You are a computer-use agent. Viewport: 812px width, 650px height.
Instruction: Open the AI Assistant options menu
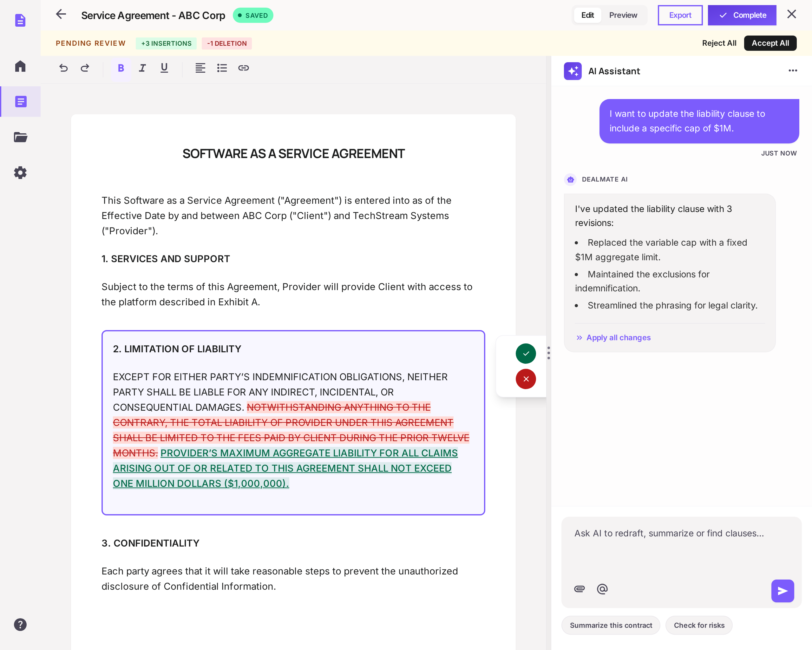[792, 71]
